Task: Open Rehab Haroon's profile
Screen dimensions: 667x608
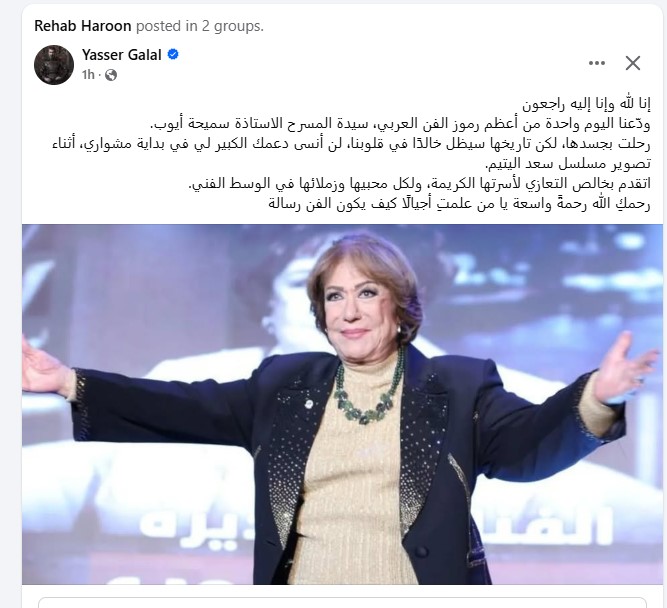Action: [x=83, y=26]
